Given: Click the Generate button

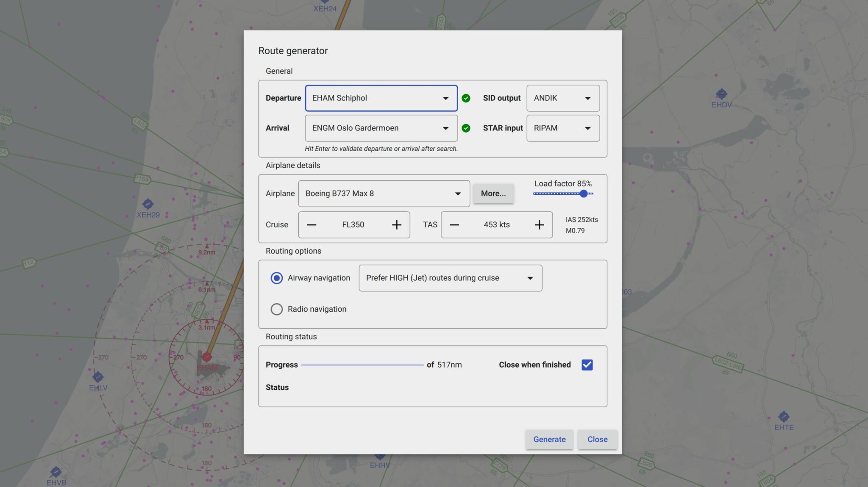Looking at the screenshot, I should (549, 439).
